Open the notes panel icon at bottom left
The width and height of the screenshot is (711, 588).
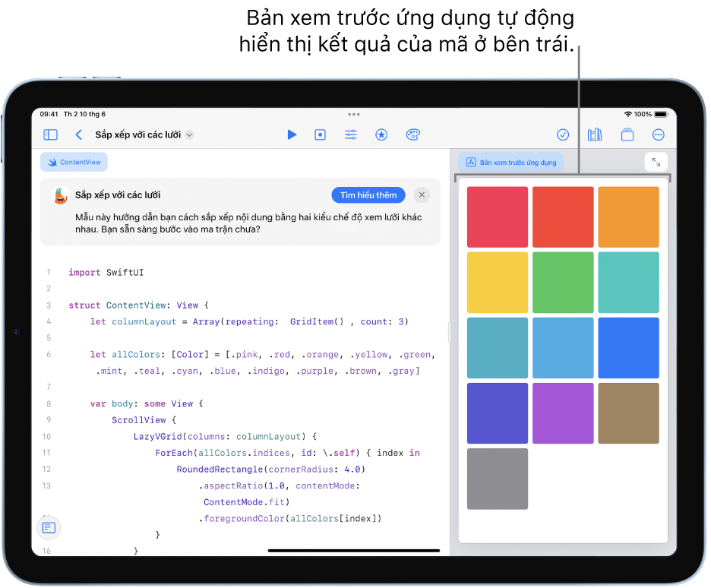(x=49, y=528)
